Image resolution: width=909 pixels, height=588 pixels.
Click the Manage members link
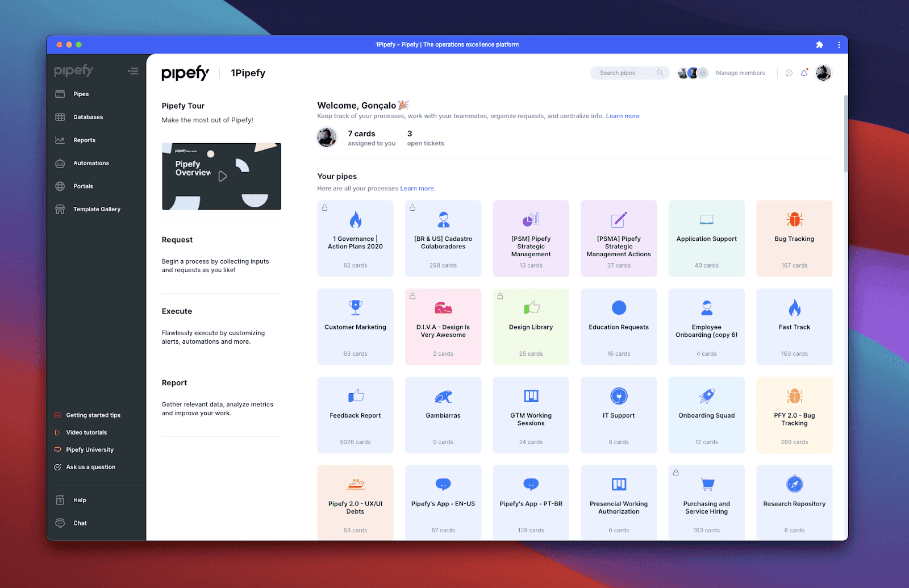coord(740,73)
